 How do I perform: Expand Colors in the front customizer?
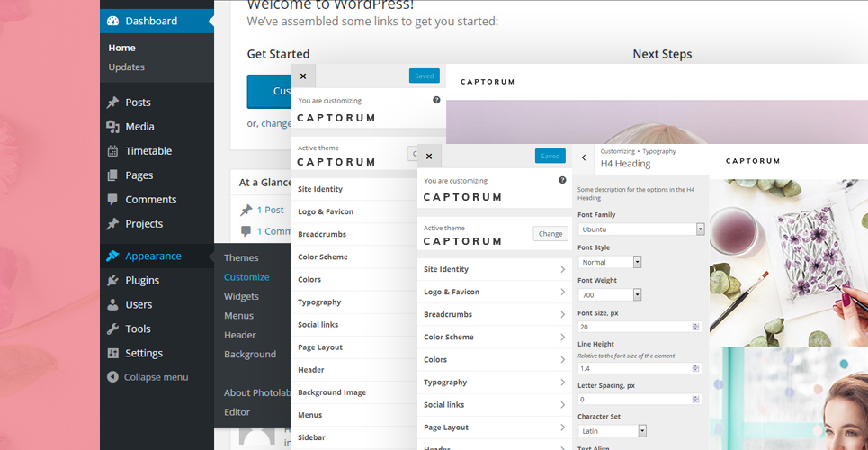click(x=495, y=360)
